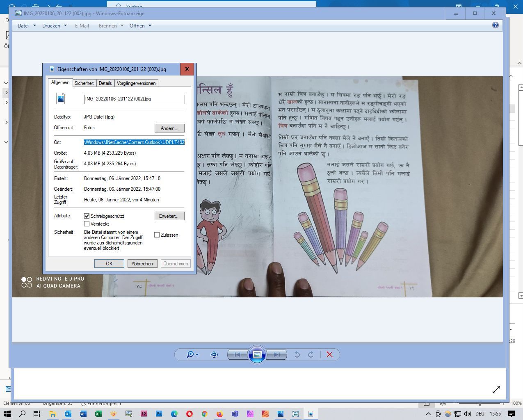Start the slideshow with center round button

tap(257, 355)
